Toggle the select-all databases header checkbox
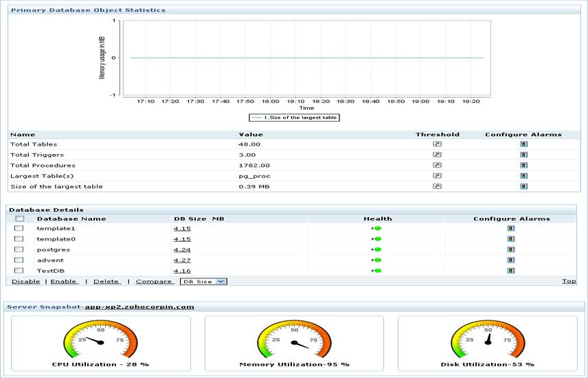The height and width of the screenshot is (378, 588). [19, 219]
